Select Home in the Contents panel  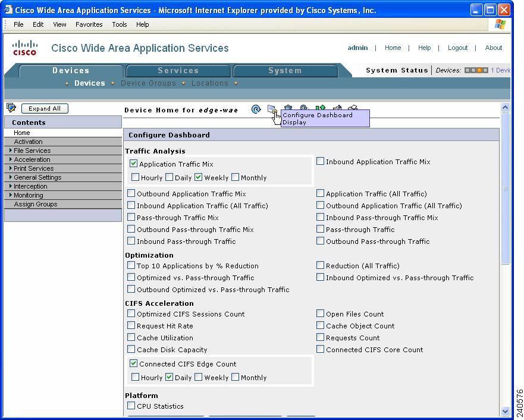(63, 133)
